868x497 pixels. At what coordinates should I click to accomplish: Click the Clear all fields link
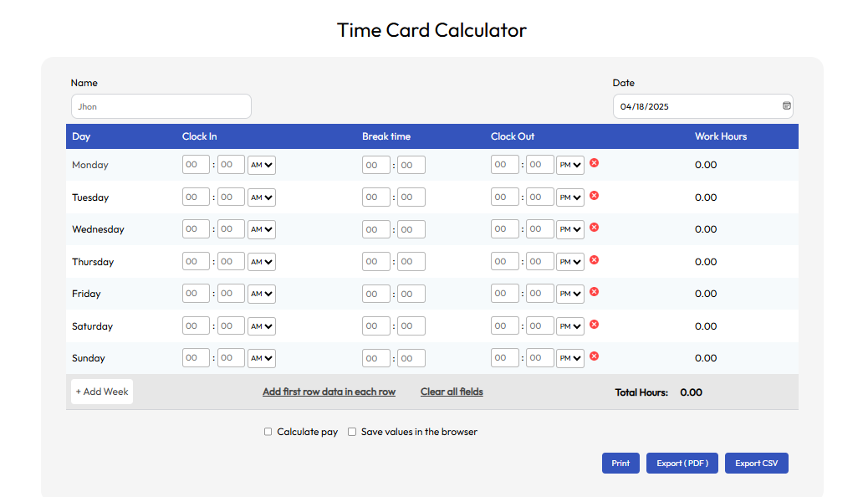tap(452, 392)
